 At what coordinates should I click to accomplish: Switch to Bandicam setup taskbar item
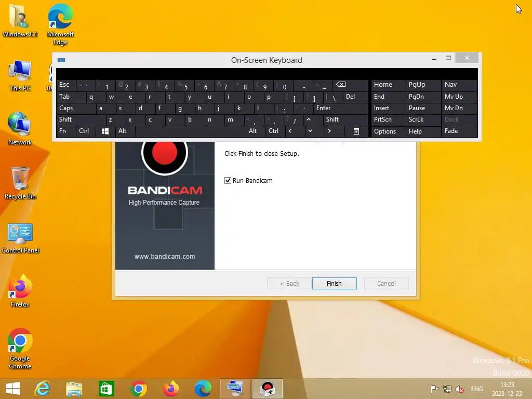coord(268,389)
